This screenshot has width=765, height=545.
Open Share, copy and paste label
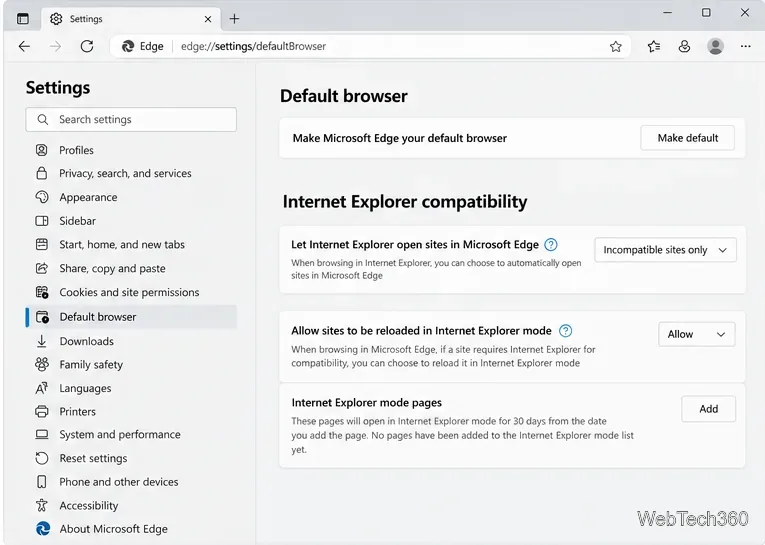tap(112, 268)
